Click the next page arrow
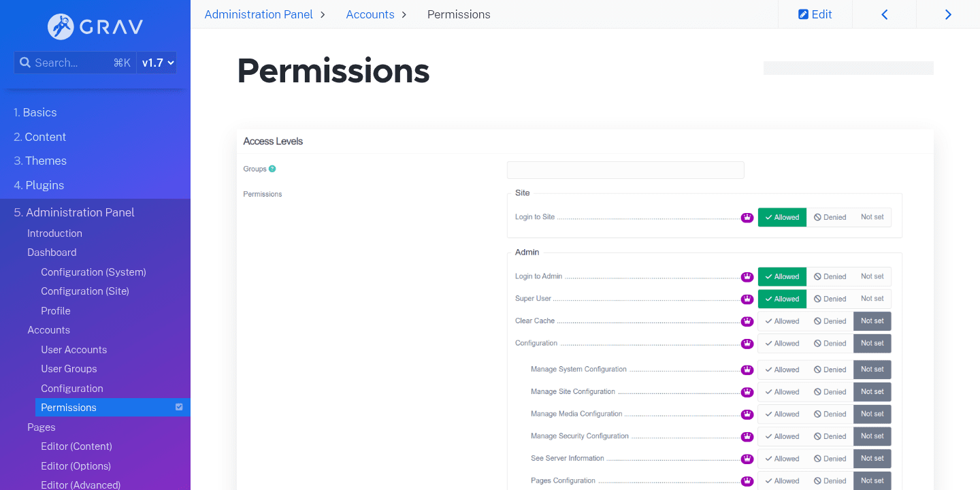 [948, 14]
